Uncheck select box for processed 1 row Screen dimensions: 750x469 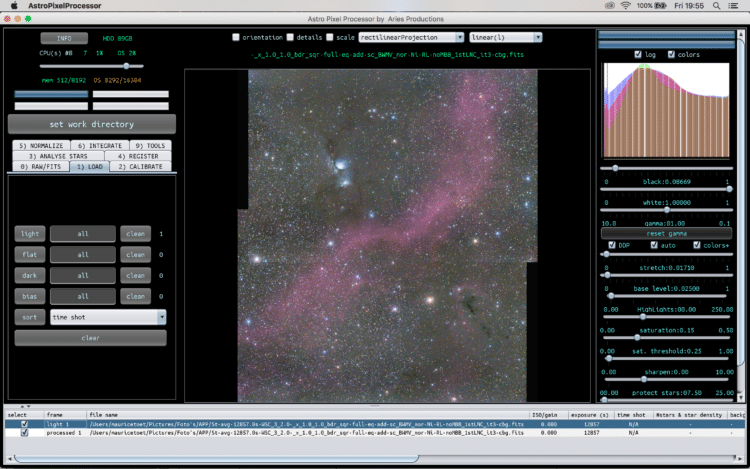(x=24, y=433)
